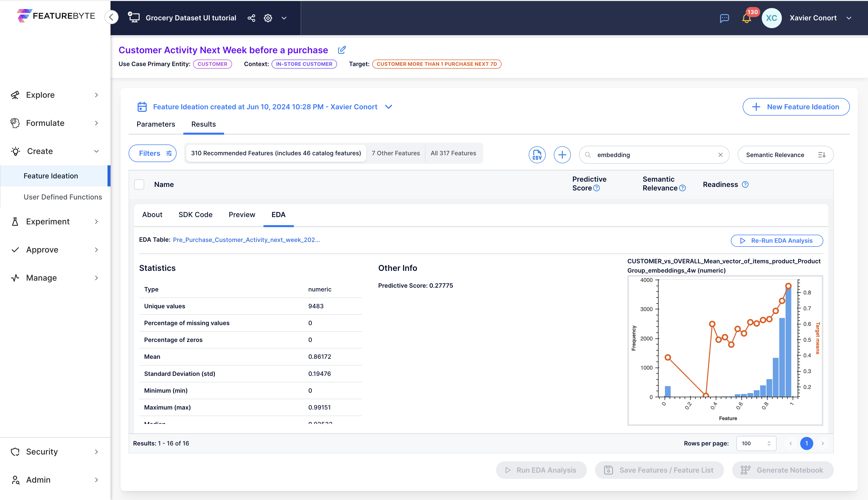Image resolution: width=868 pixels, height=500 pixels.
Task: Switch to the Results tab
Action: pyautogui.click(x=203, y=124)
